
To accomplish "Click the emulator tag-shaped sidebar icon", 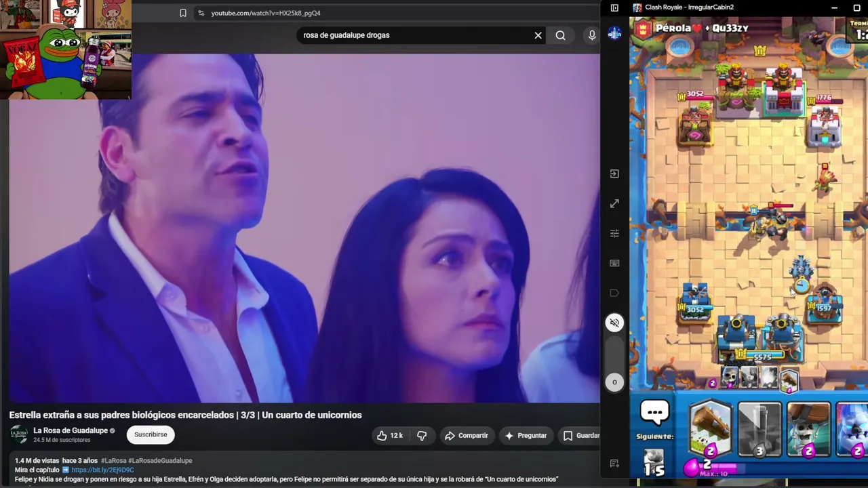I will [x=614, y=293].
